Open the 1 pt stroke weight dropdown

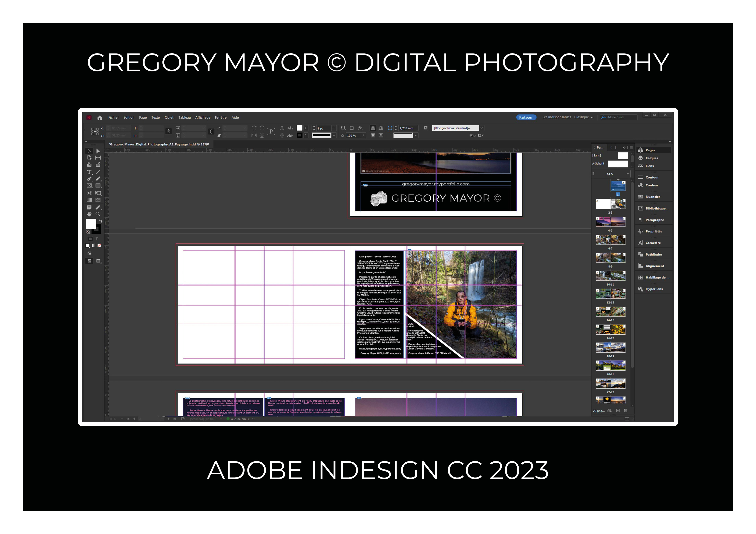click(x=334, y=128)
